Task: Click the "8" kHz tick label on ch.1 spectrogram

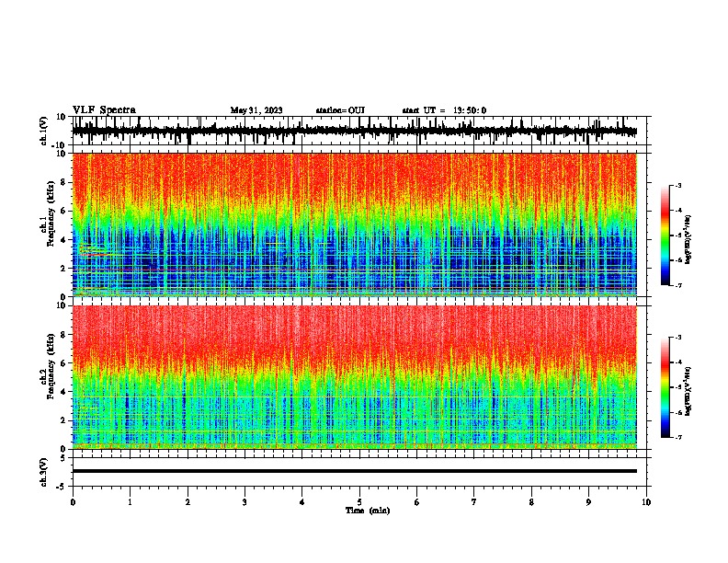Action: coord(64,182)
